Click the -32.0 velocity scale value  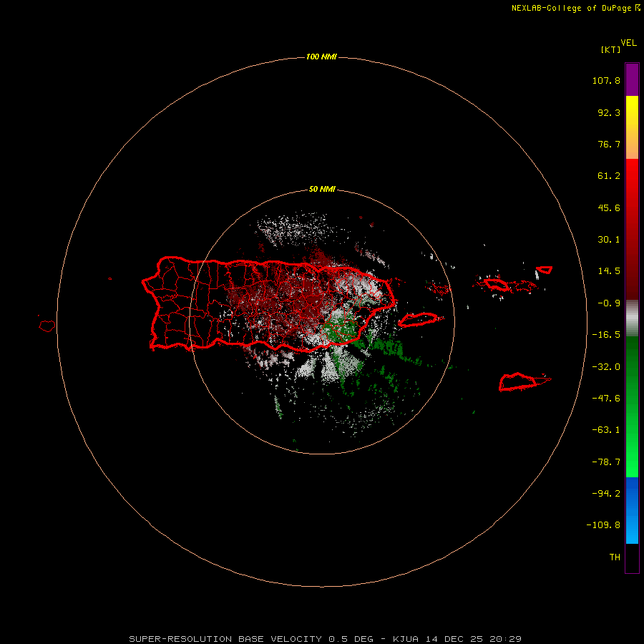pos(606,367)
